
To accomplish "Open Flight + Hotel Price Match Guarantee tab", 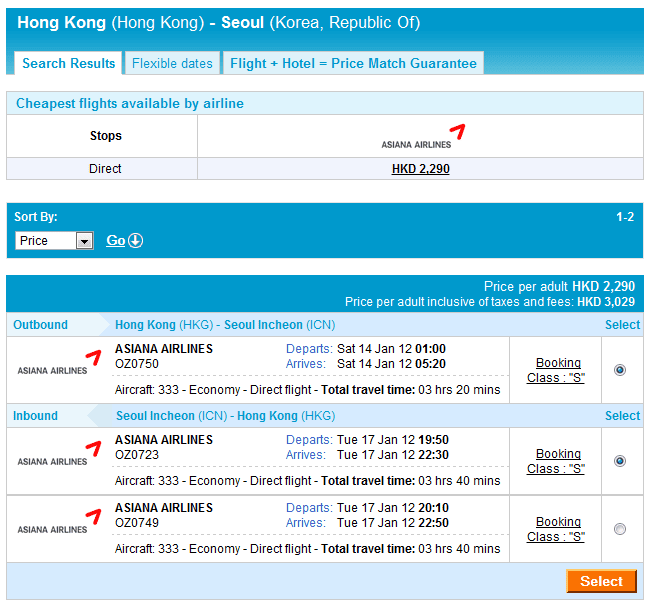I will tap(353, 63).
